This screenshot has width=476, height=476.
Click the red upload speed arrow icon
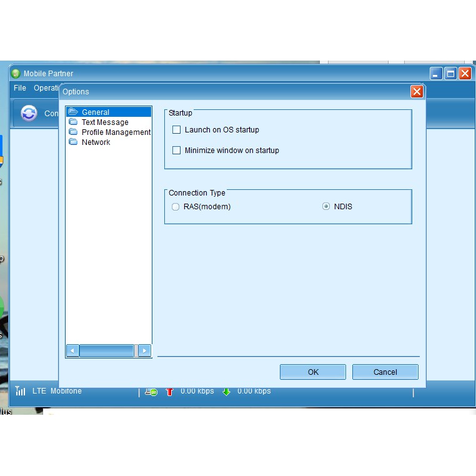click(169, 392)
